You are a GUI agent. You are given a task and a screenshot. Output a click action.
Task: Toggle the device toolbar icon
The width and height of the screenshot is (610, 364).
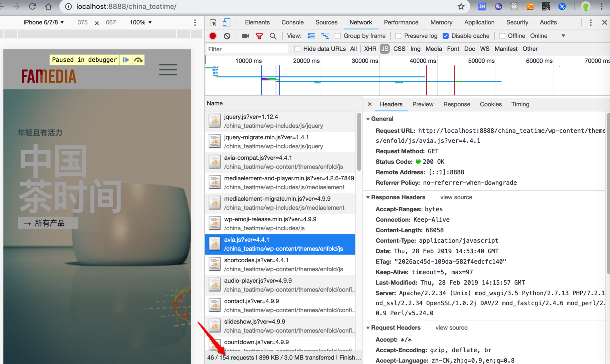coord(226,23)
